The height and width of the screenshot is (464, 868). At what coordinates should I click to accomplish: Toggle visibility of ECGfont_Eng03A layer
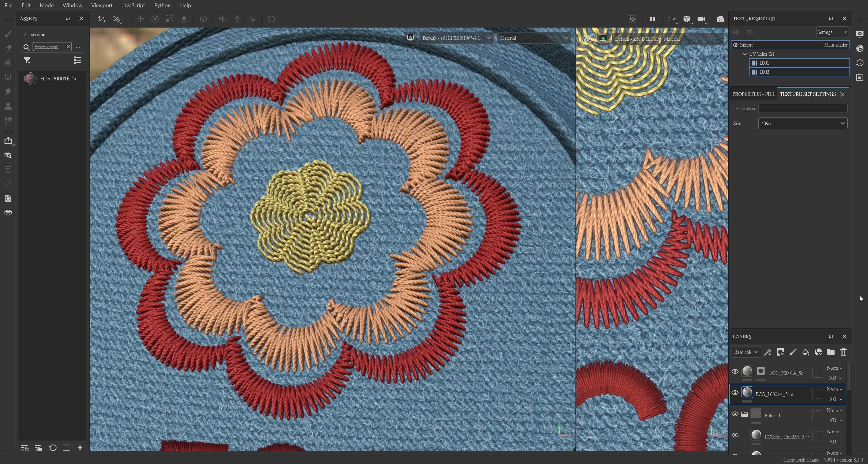coord(735,435)
